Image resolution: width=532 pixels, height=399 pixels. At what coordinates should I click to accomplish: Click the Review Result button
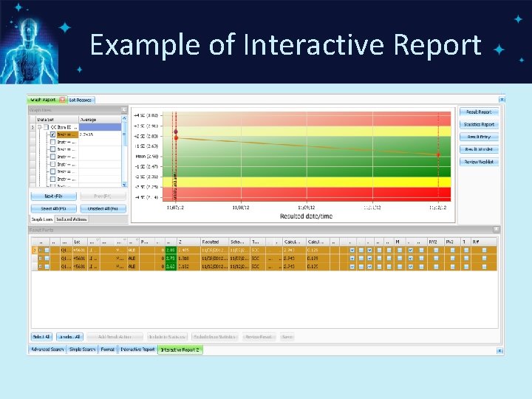pos(259,337)
